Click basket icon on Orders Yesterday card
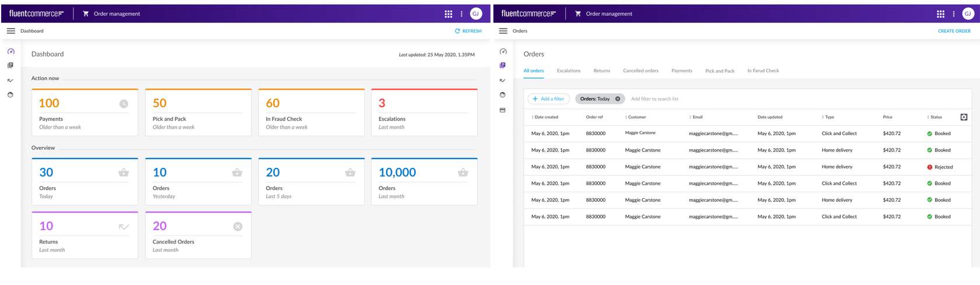 (x=237, y=173)
